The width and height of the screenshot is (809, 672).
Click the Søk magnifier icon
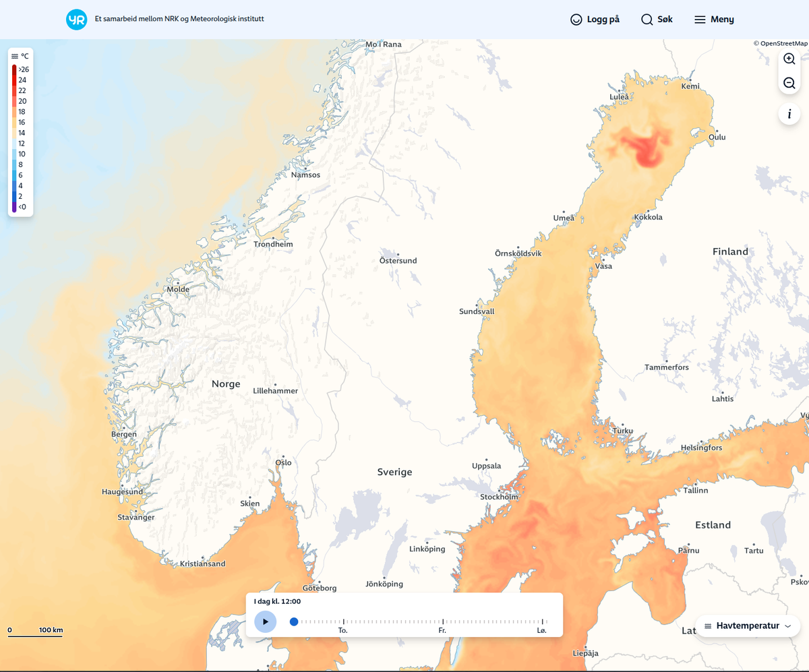pos(647,20)
